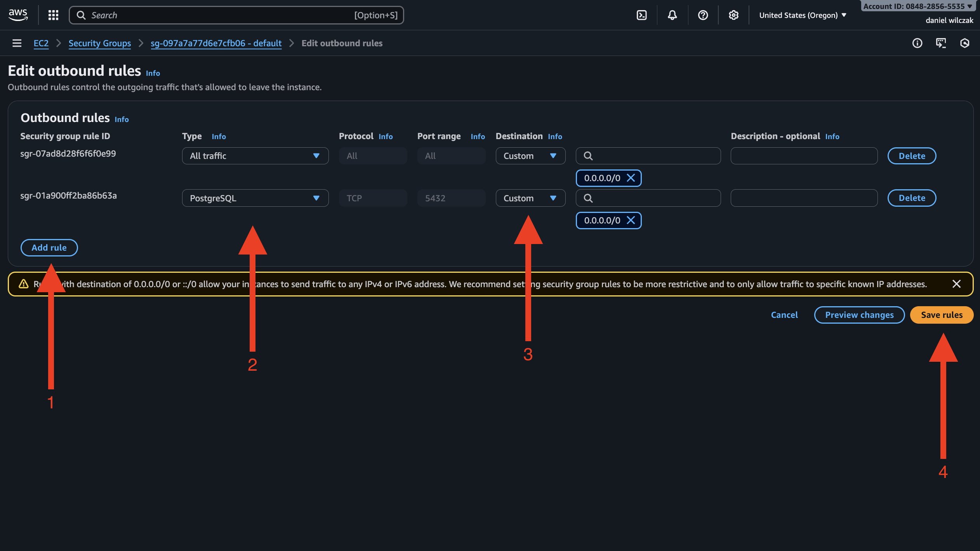The image size is (980, 551).
Task: Click the Add rule button
Action: point(49,248)
